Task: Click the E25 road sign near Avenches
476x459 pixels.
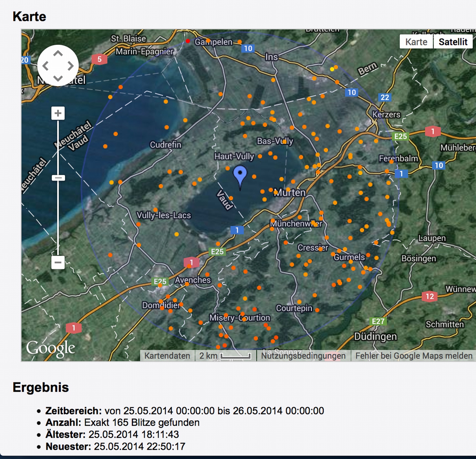Action: coord(160,281)
